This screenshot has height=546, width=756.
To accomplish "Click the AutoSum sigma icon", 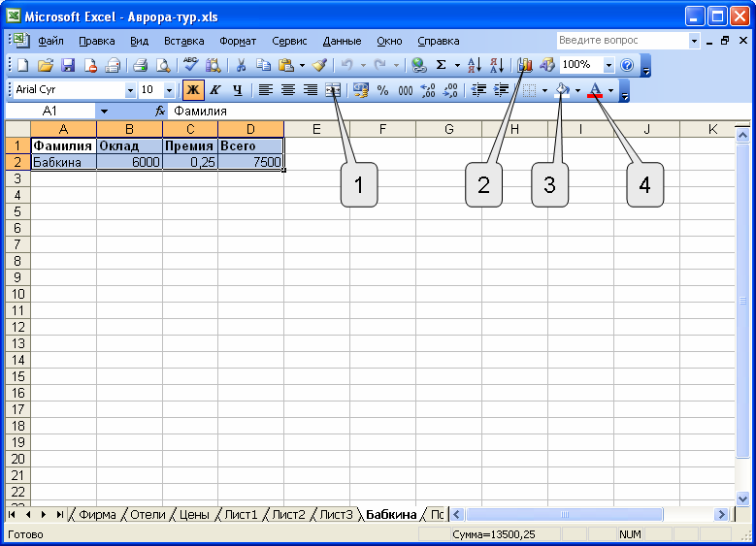I will pyautogui.click(x=441, y=65).
